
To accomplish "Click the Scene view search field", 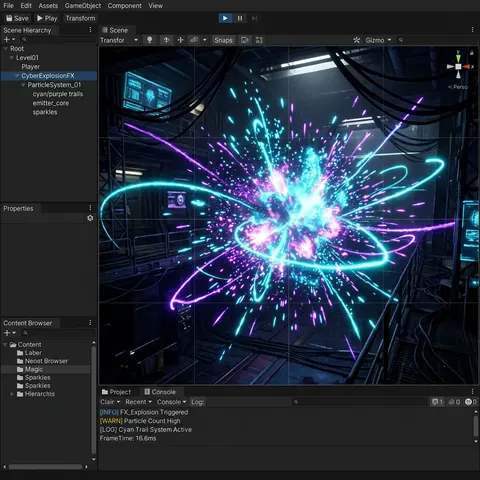I will click(437, 40).
